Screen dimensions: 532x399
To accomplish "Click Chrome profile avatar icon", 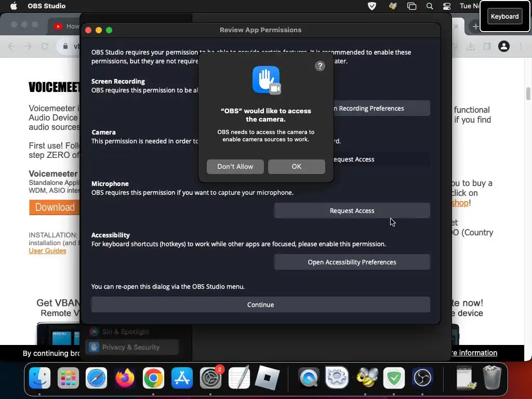I will pyautogui.click(x=504, y=46).
